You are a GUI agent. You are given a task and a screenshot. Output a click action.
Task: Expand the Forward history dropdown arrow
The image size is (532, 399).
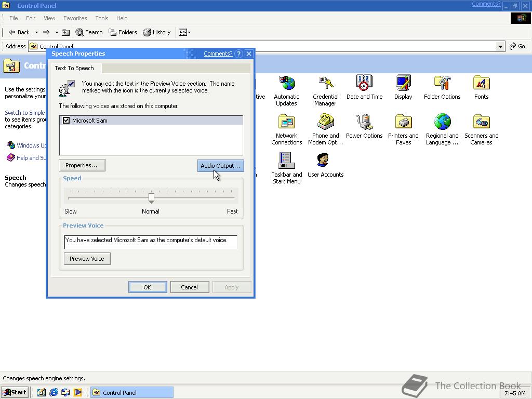point(56,32)
